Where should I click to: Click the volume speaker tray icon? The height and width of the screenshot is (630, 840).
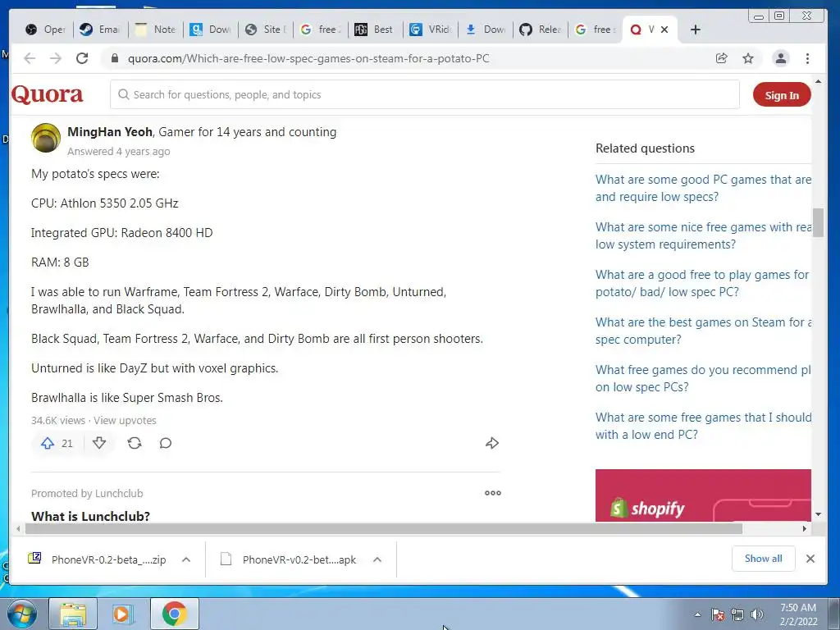click(756, 614)
